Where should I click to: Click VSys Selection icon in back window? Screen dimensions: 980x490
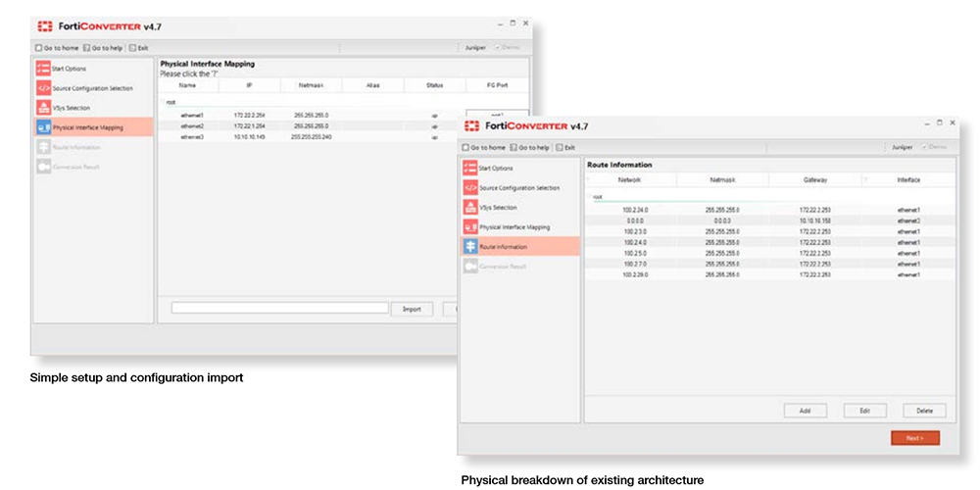(43, 108)
